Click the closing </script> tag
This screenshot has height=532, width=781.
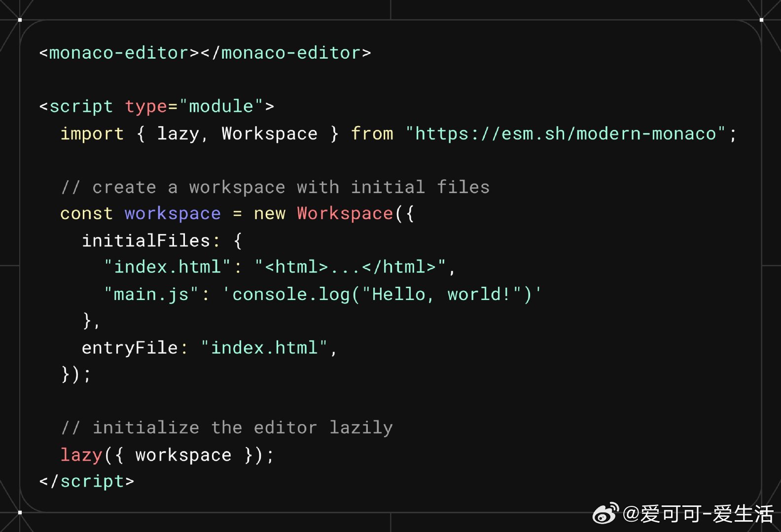tap(87, 481)
